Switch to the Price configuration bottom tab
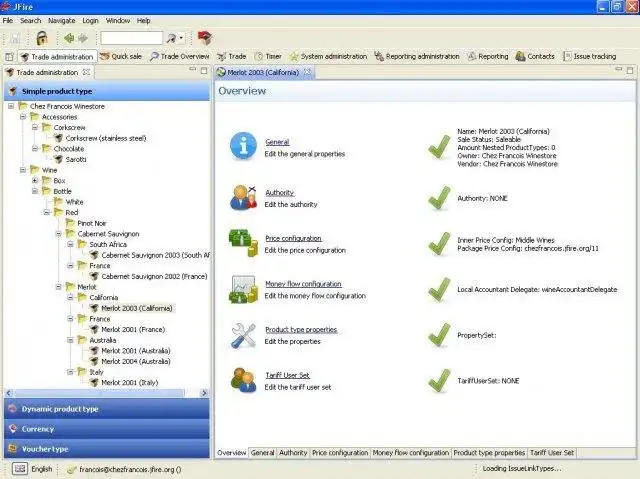This screenshot has width=640, height=479. pyautogui.click(x=340, y=453)
